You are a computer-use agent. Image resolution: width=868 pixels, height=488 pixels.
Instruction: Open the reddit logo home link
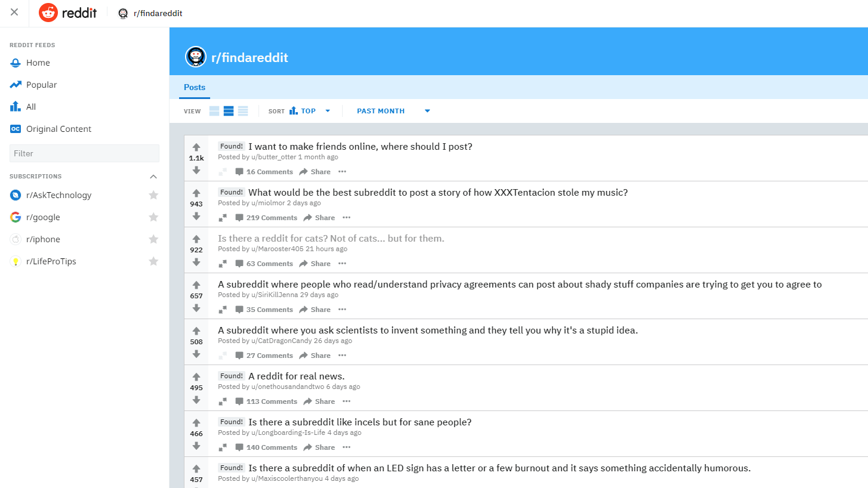pyautogui.click(x=67, y=13)
